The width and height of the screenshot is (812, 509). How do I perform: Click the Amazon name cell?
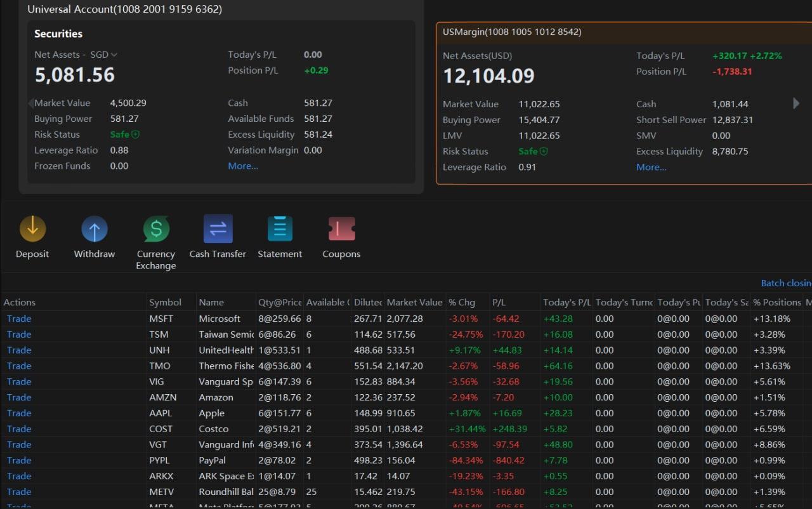coord(216,397)
